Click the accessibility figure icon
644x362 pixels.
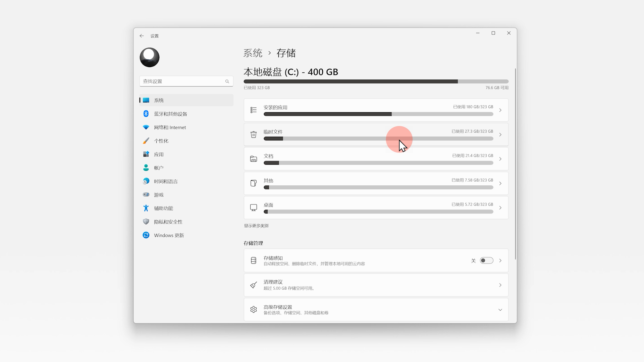point(146,208)
